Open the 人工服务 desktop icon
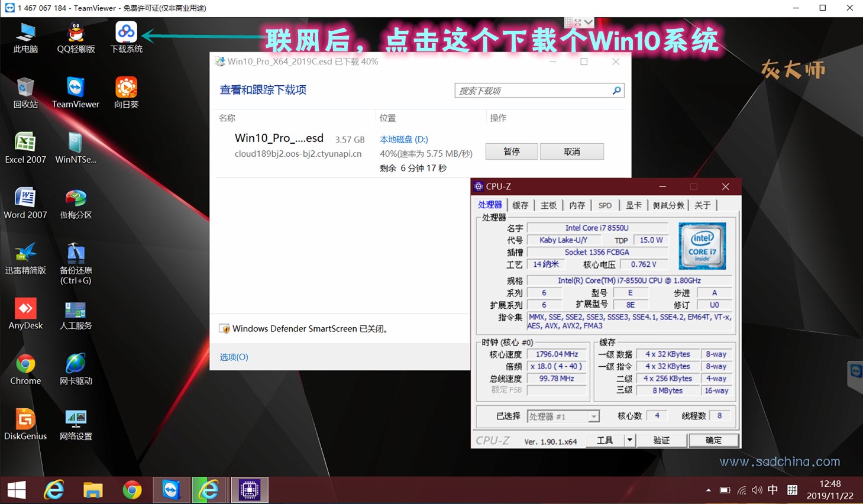This screenshot has height=504, width=863. tap(76, 314)
